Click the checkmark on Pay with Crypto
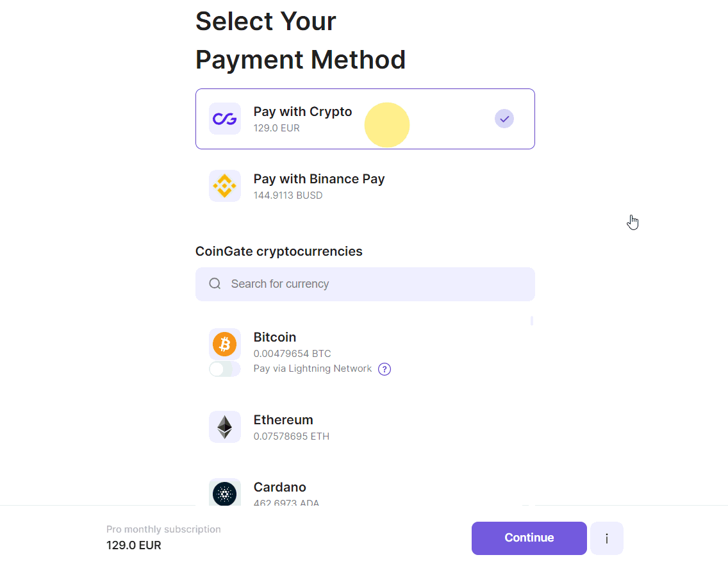The height and width of the screenshot is (564, 728). tap(504, 119)
